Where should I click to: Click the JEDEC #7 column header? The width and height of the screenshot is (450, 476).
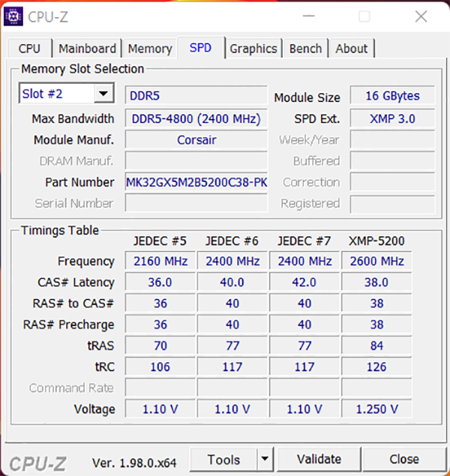[x=304, y=241]
